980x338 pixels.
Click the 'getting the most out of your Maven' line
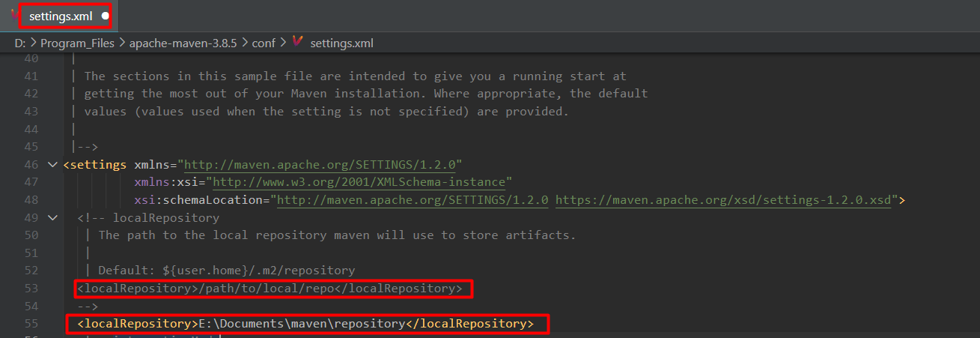tap(365, 94)
